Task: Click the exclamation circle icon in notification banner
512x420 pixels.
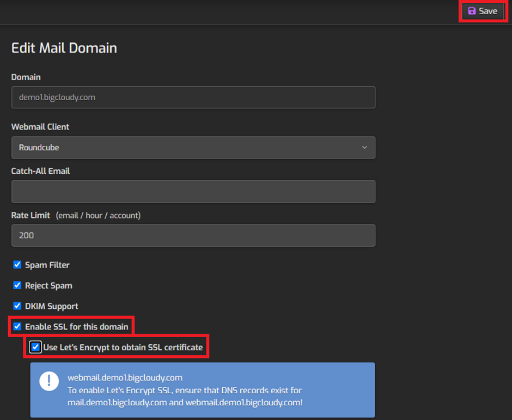Action: tap(49, 381)
